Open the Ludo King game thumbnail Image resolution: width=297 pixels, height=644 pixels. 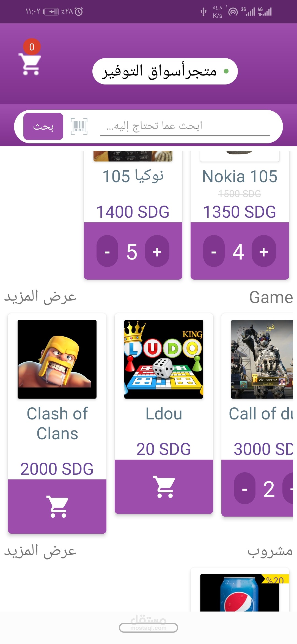(164, 359)
